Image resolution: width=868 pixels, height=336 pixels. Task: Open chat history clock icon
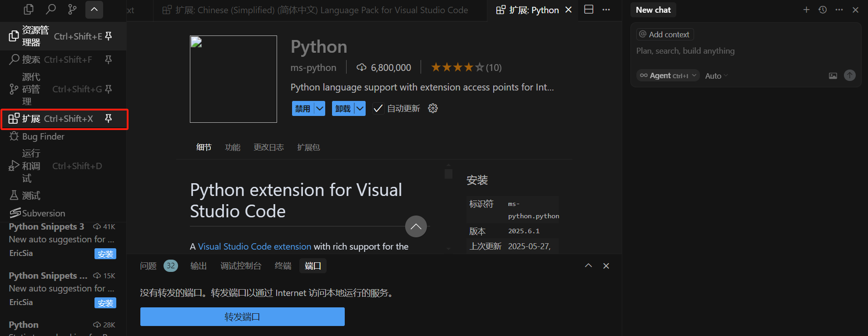point(823,10)
